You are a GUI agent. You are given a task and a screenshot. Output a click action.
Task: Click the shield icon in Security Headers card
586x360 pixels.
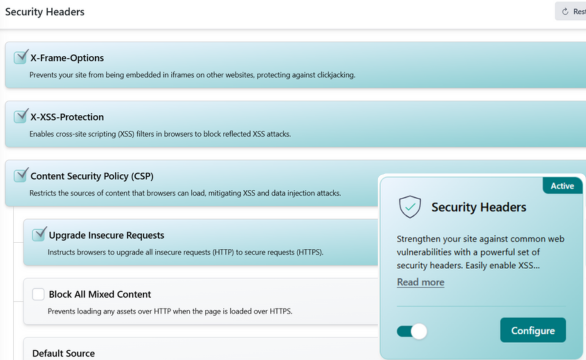[x=410, y=207]
